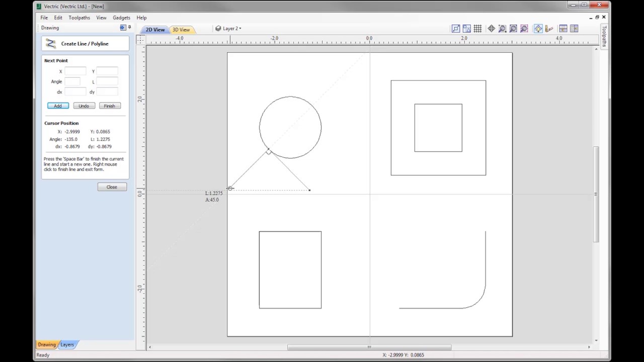Click the status bar 'Ready' text
Image resolution: width=644 pixels, height=362 pixels.
point(43,355)
